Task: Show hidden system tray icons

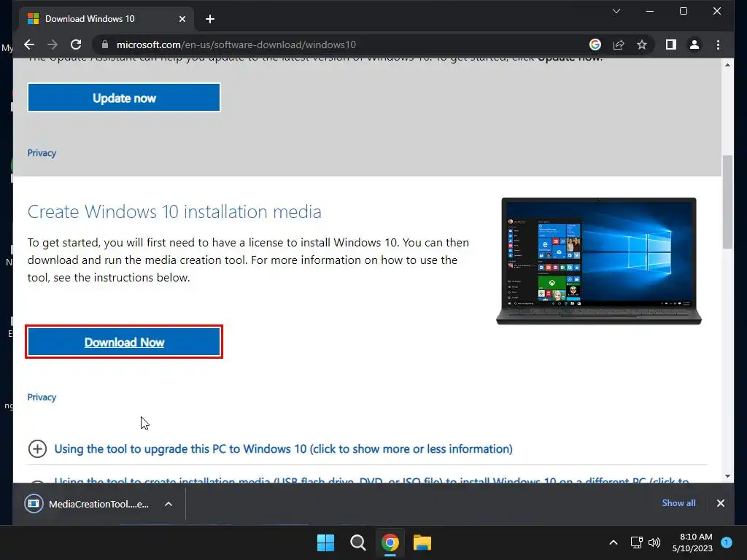Action: (614, 542)
